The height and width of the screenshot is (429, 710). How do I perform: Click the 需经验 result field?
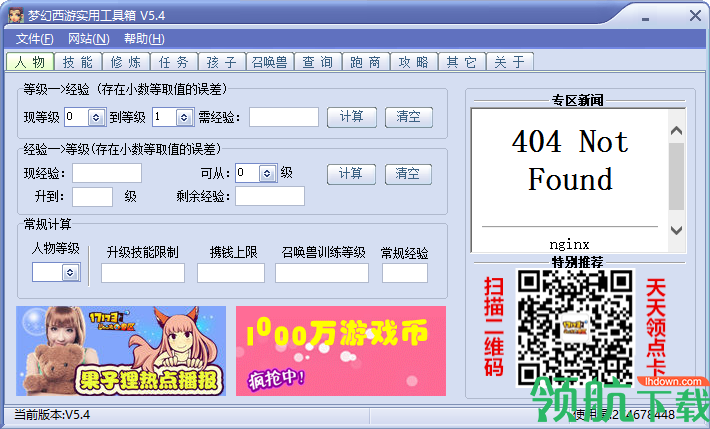(284, 117)
